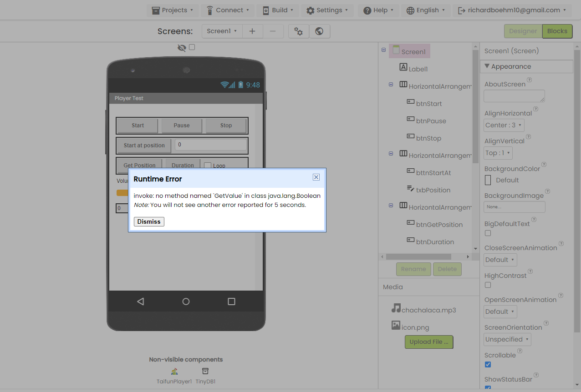This screenshot has width=581, height=392.
Task: Click the music note icon beside chachalaca.mp3
Action: pyautogui.click(x=396, y=310)
